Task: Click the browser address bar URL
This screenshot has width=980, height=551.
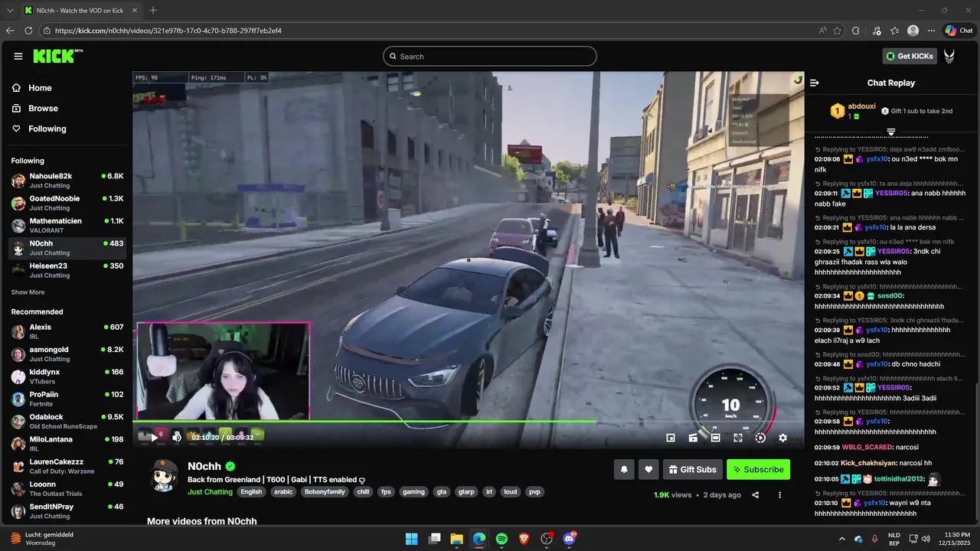Action: coord(168,31)
